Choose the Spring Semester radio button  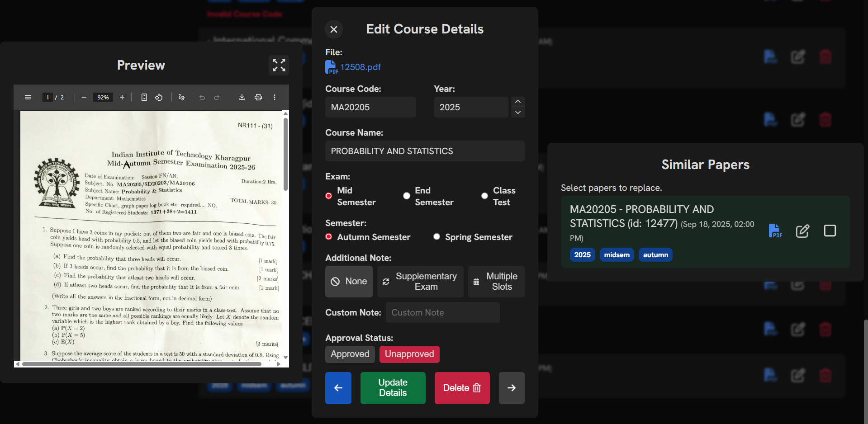tap(436, 237)
